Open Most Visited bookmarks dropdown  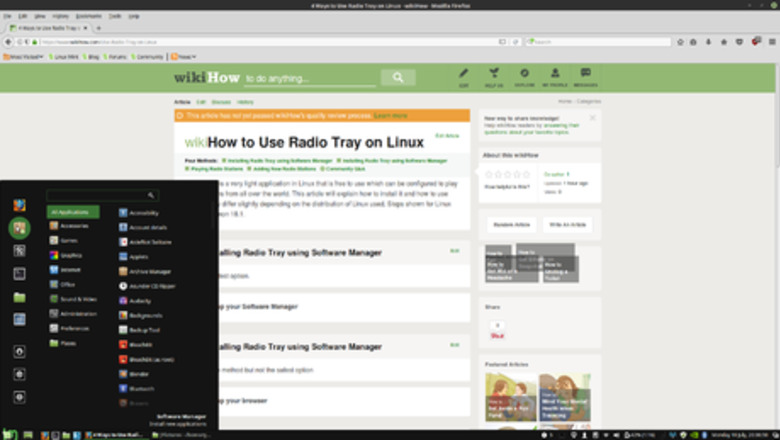pos(23,57)
